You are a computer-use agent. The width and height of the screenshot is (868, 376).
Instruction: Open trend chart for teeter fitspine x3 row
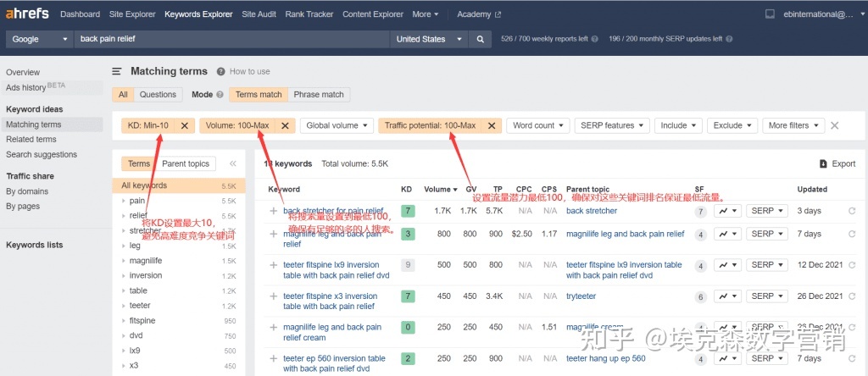(727, 296)
